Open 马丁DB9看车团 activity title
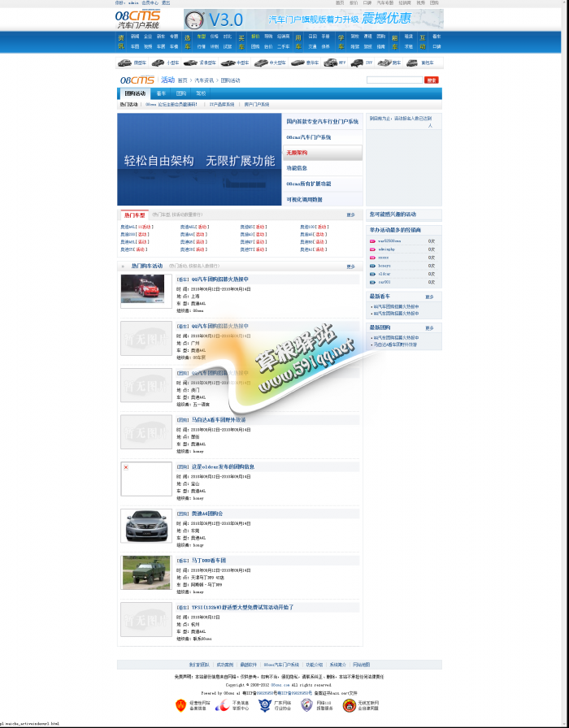569x728 pixels. click(209, 561)
